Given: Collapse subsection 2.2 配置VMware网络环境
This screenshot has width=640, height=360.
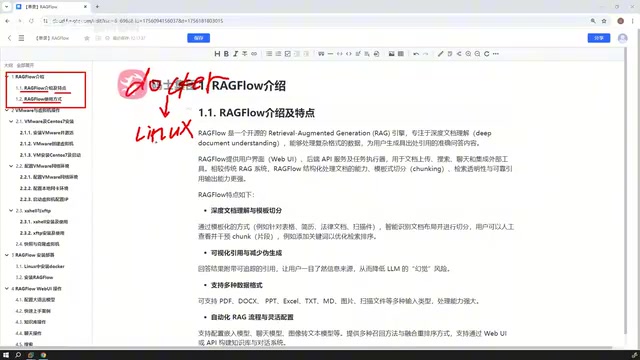Looking at the screenshot, I should click(11, 166).
